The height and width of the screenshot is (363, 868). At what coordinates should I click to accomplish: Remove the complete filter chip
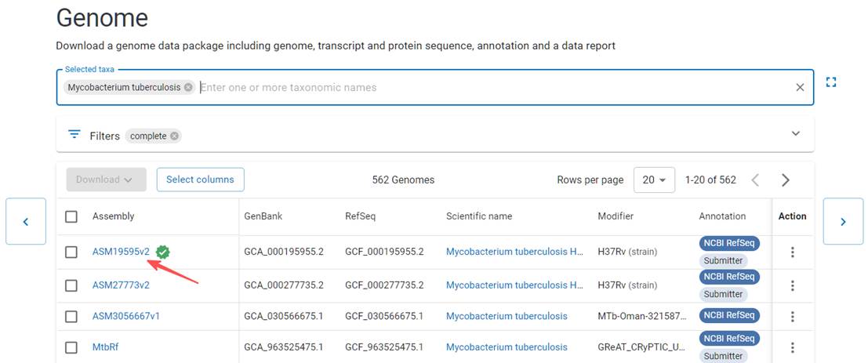click(x=175, y=136)
